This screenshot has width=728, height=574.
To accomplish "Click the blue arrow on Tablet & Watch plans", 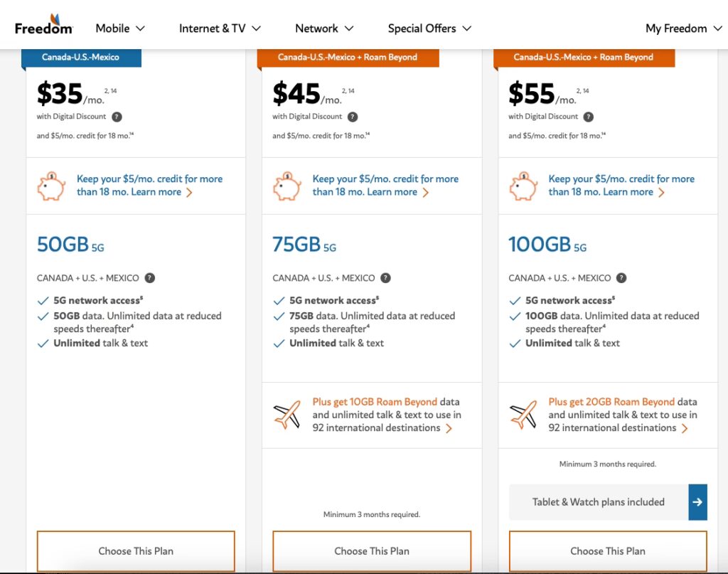I will tap(697, 502).
